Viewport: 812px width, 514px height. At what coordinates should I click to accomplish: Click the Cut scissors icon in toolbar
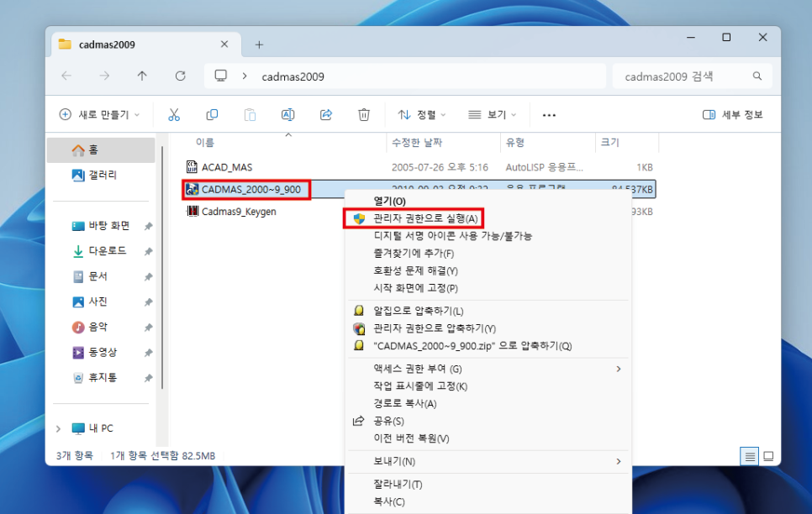pyautogui.click(x=174, y=115)
